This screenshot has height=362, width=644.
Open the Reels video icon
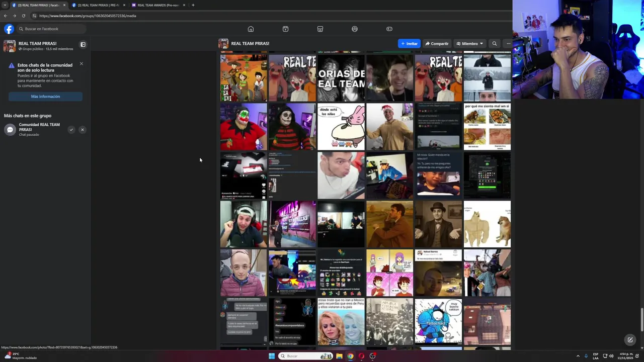(285, 29)
